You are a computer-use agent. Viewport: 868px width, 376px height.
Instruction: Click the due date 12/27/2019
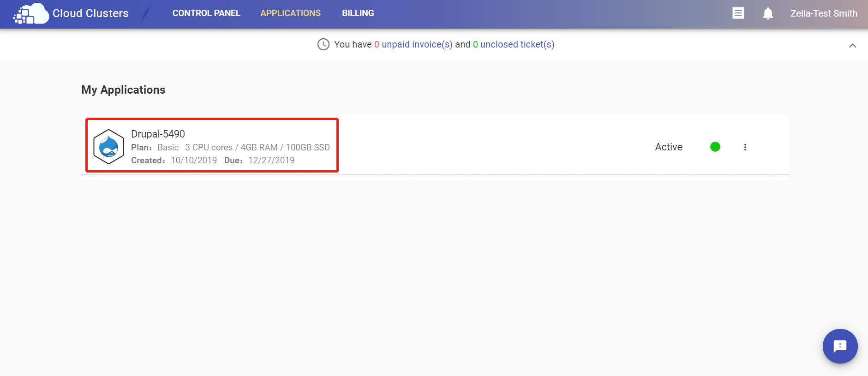(x=271, y=160)
